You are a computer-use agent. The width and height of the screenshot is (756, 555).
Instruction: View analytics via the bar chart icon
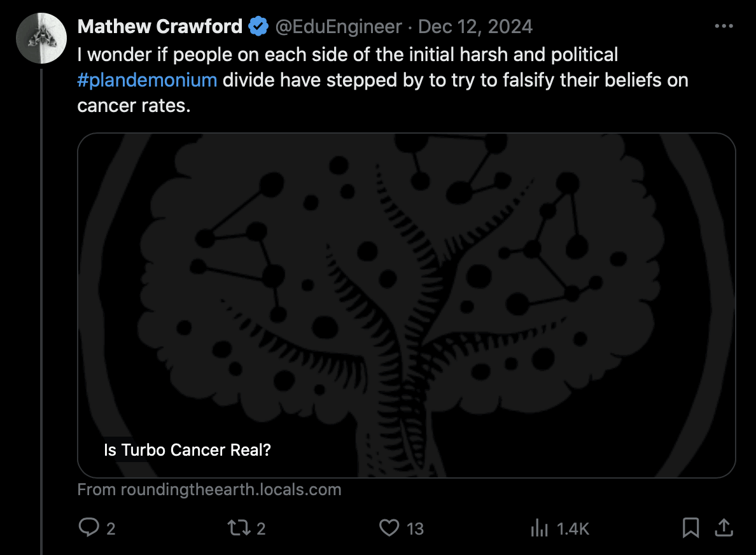coord(540,528)
